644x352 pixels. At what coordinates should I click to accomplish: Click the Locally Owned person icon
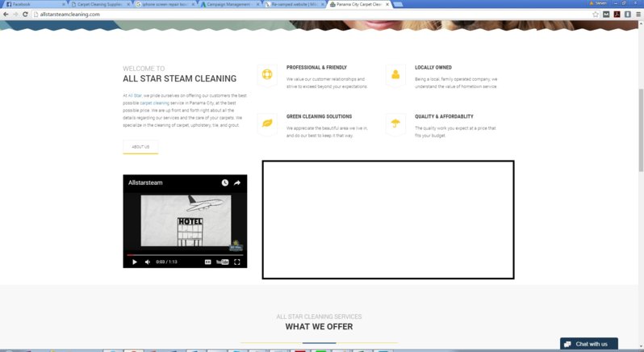[x=395, y=75]
